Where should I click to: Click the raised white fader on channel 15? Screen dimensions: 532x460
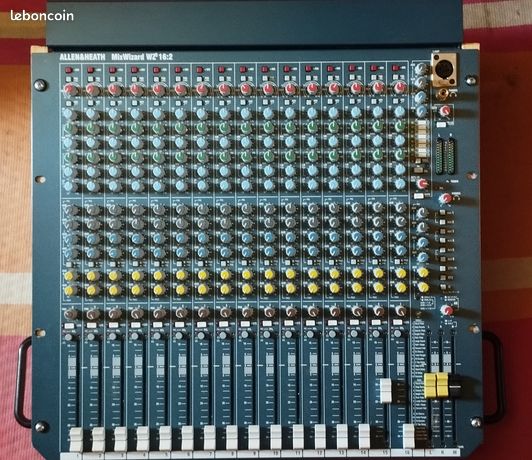[386, 391]
